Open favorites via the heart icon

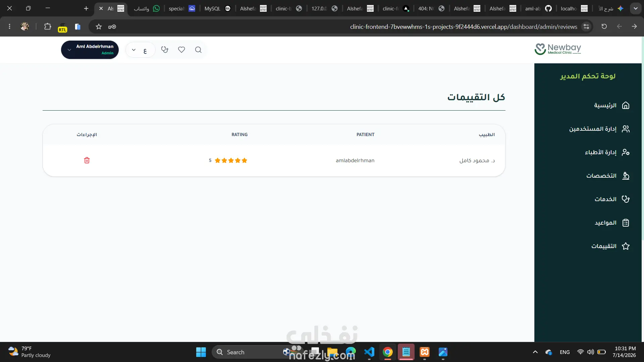click(181, 50)
